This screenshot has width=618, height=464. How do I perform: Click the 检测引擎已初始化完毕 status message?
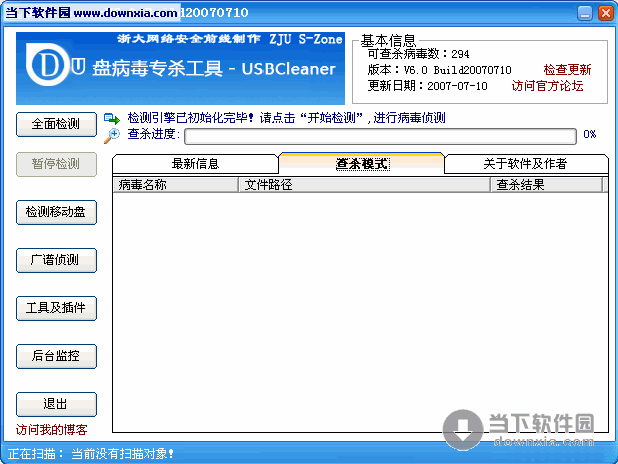click(x=287, y=118)
